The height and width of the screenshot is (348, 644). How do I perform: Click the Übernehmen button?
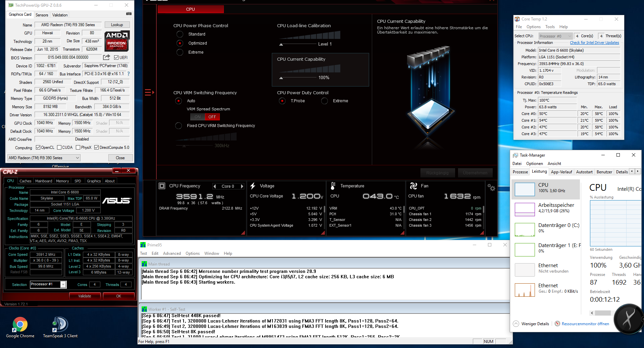click(x=475, y=173)
